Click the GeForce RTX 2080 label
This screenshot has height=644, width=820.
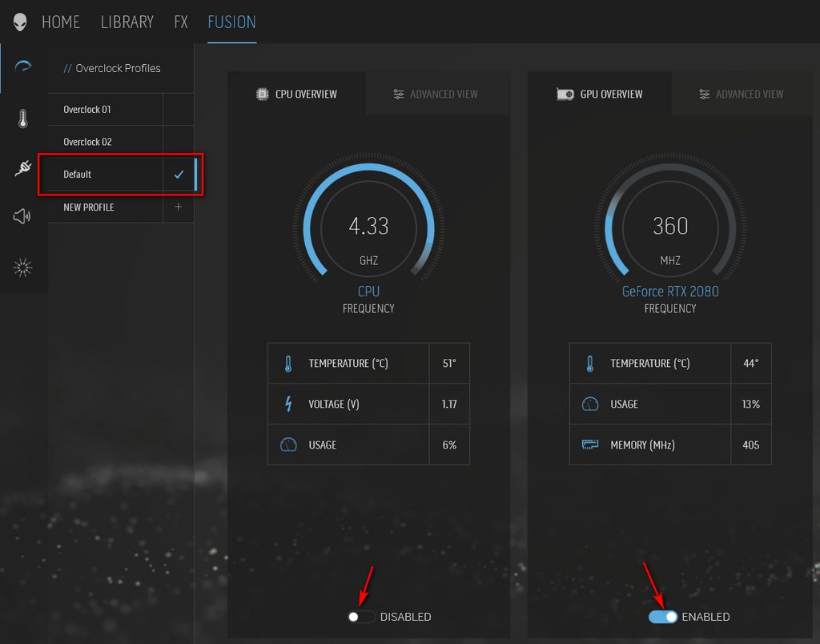tap(670, 292)
